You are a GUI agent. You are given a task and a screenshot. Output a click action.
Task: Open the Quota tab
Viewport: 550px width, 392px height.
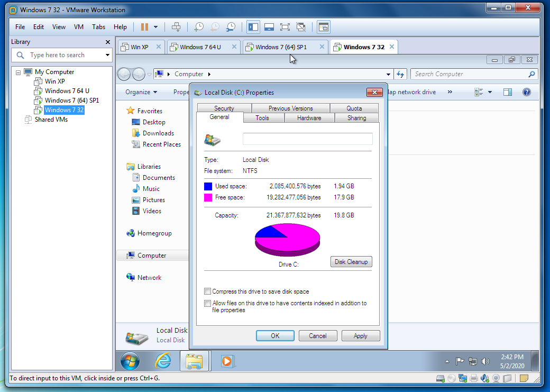pyautogui.click(x=354, y=108)
